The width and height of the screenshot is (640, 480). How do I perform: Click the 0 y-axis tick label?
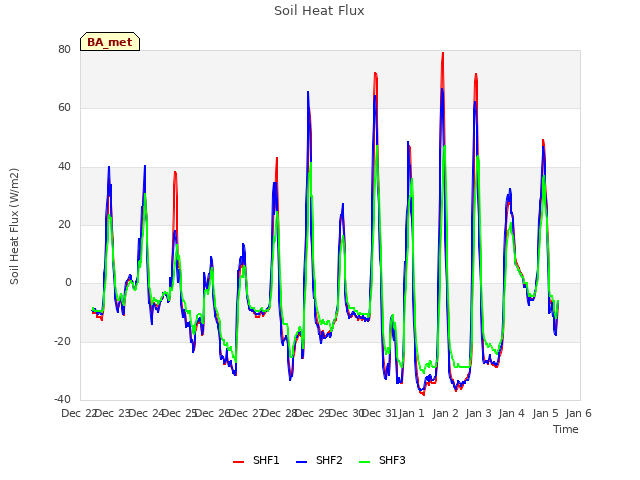[68, 282]
